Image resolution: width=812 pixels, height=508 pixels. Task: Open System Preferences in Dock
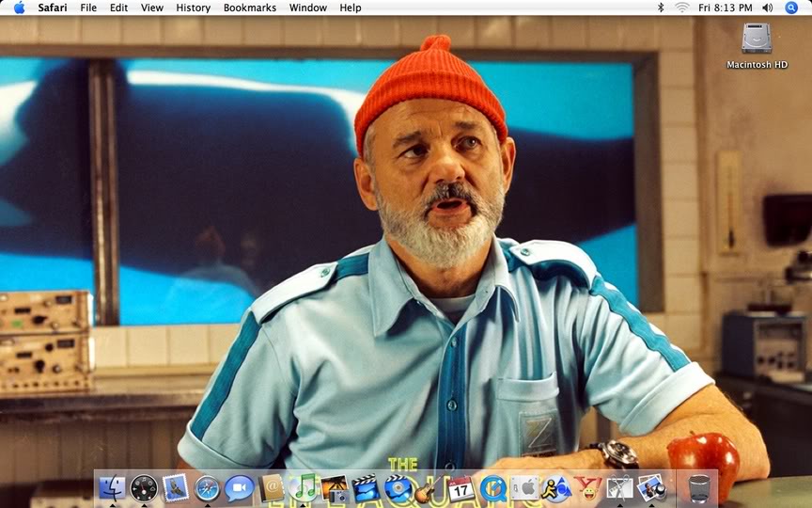click(x=524, y=488)
